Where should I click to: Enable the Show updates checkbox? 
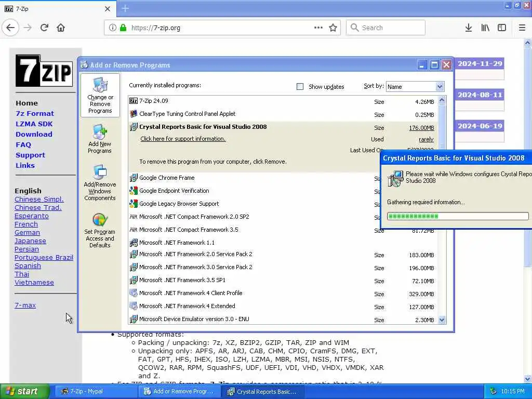(300, 87)
